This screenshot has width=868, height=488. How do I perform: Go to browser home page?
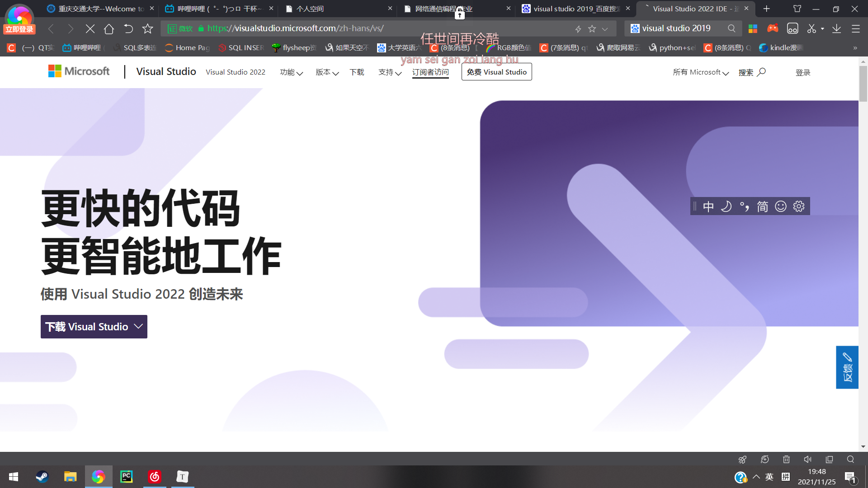pyautogui.click(x=109, y=29)
